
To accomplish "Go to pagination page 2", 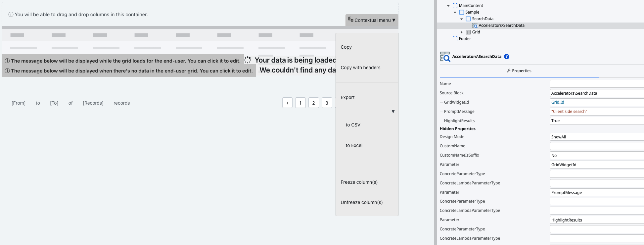I will 313,103.
